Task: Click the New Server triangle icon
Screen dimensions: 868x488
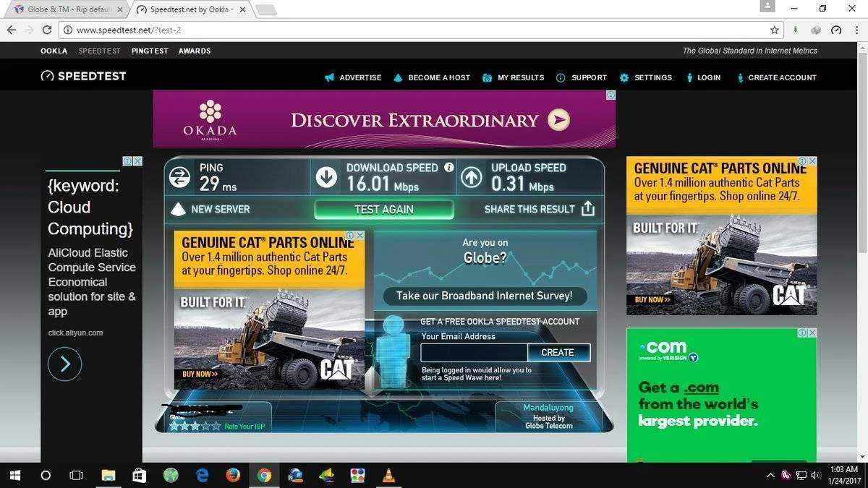Action: pyautogui.click(x=178, y=210)
